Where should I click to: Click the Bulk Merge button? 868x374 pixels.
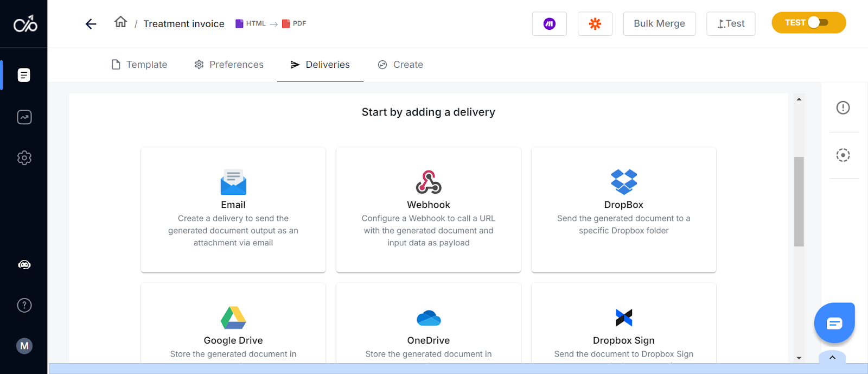point(659,24)
